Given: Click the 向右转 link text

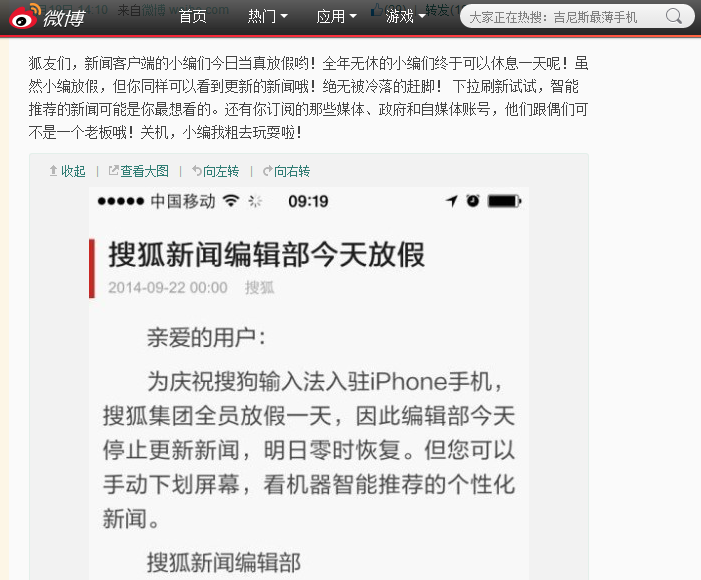Looking at the screenshot, I should coord(291,171).
